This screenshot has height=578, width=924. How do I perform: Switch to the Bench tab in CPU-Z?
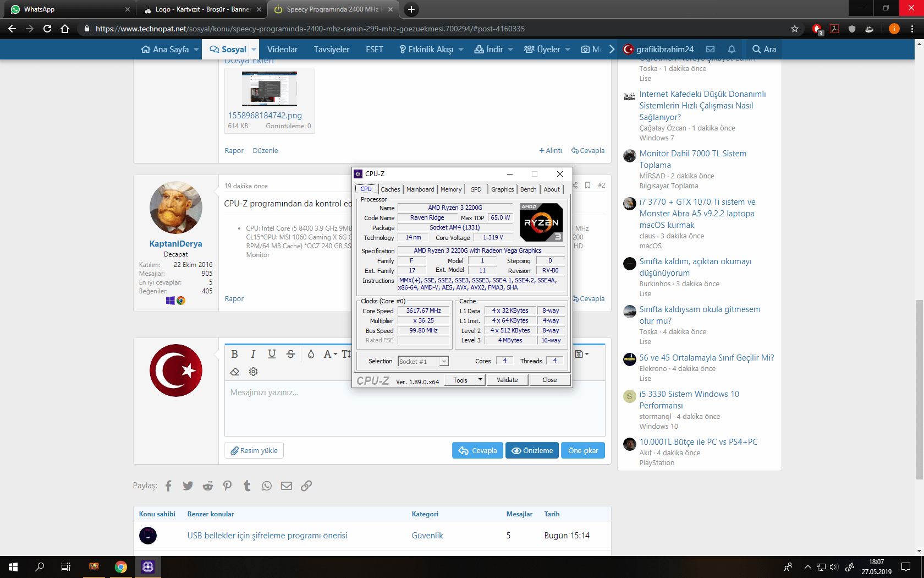coord(528,189)
